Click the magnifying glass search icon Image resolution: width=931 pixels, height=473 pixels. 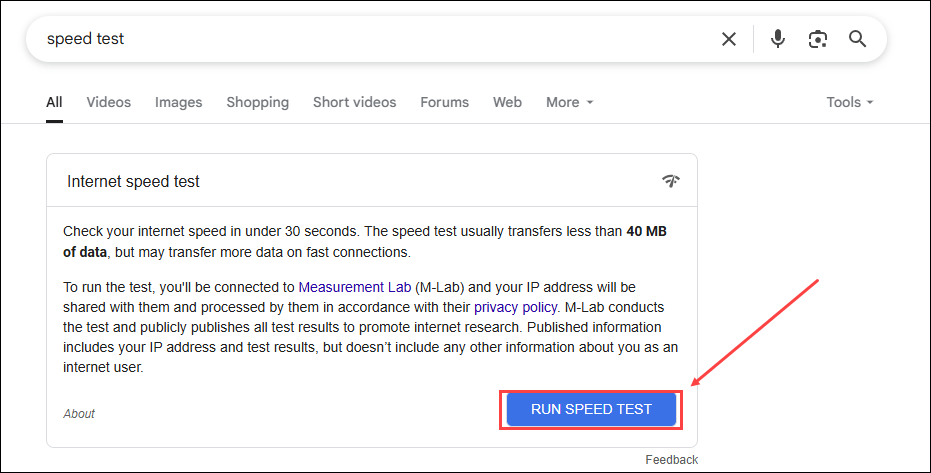pyautogui.click(x=857, y=39)
